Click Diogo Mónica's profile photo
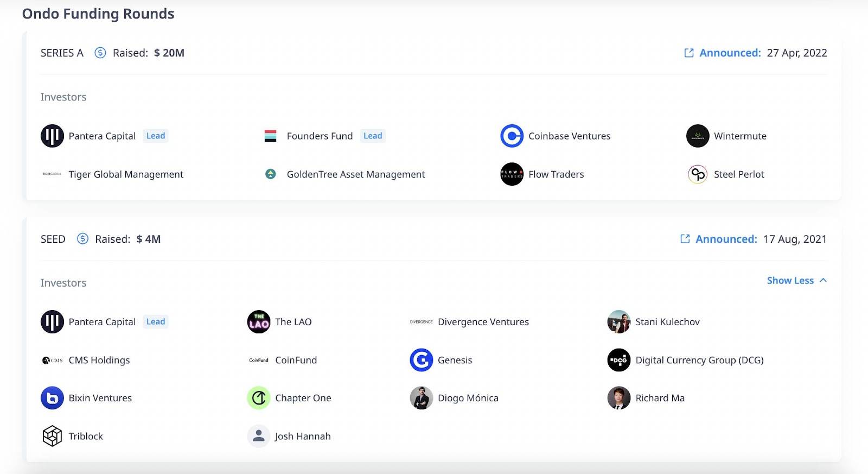868x474 pixels. [x=422, y=398]
